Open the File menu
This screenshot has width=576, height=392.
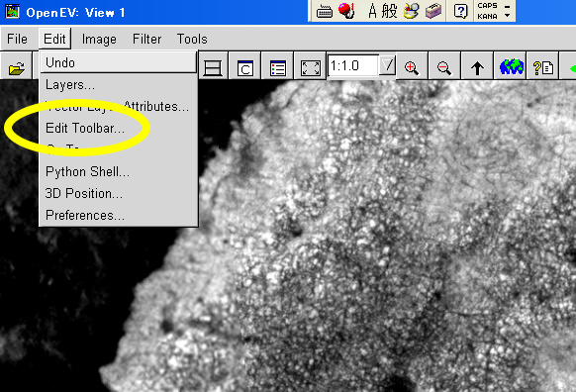17,39
